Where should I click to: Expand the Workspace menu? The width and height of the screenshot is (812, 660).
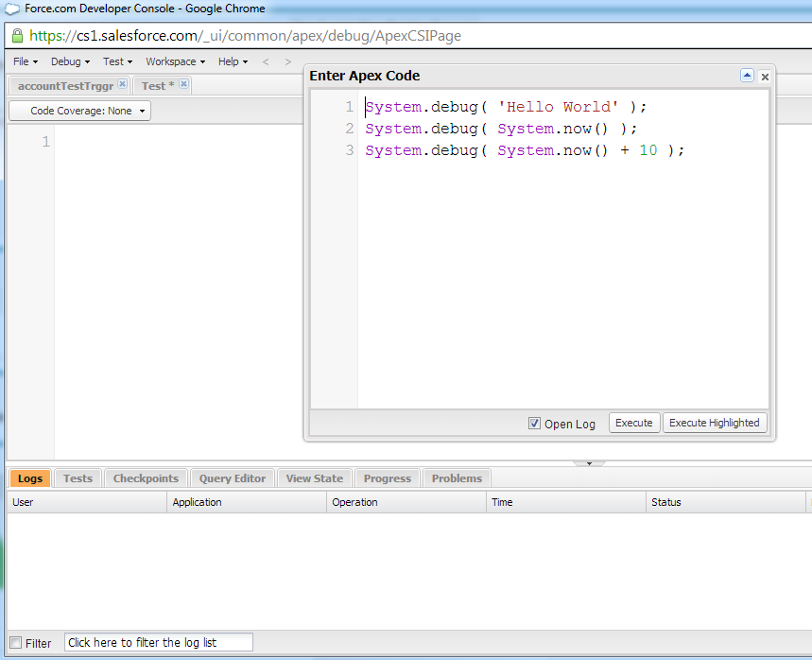tap(175, 61)
